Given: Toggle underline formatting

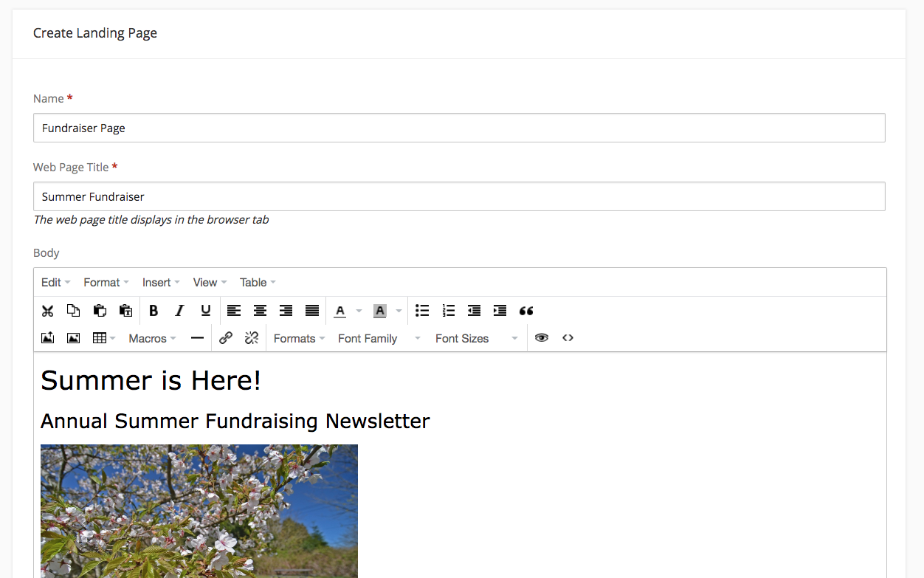Looking at the screenshot, I should 205,311.
